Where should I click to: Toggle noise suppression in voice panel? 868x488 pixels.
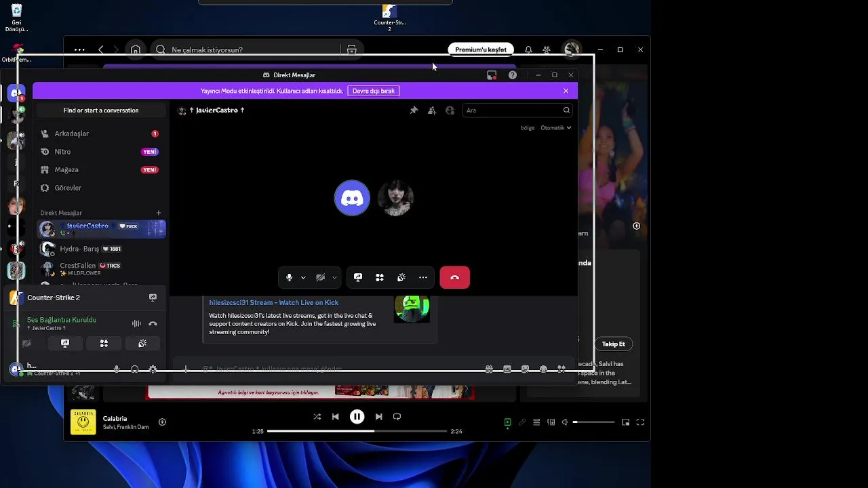[x=136, y=324]
